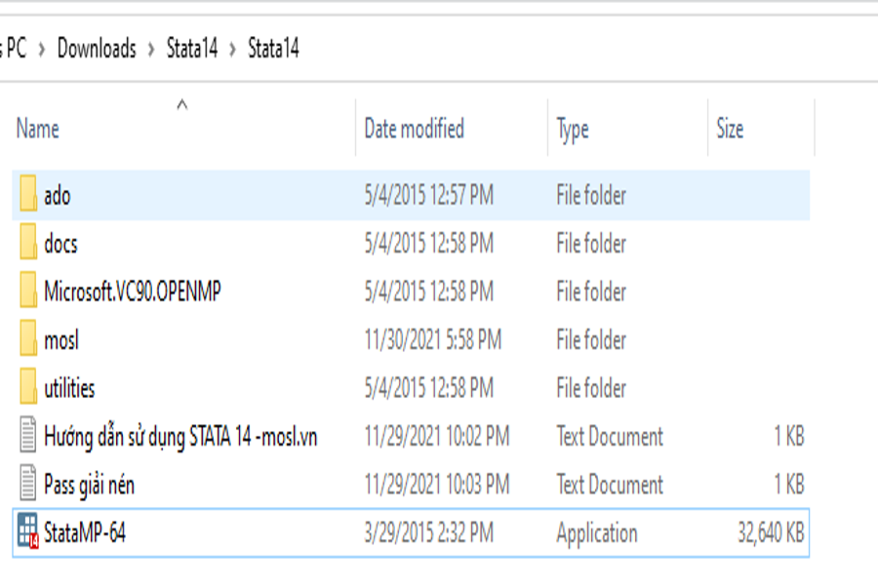Click the date 11/30/2021 5:58 PM of mosl
878x588 pixels.
coord(433,339)
